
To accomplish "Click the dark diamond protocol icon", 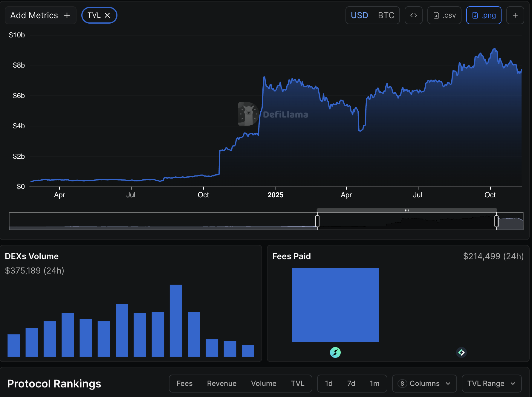I will pos(461,352).
